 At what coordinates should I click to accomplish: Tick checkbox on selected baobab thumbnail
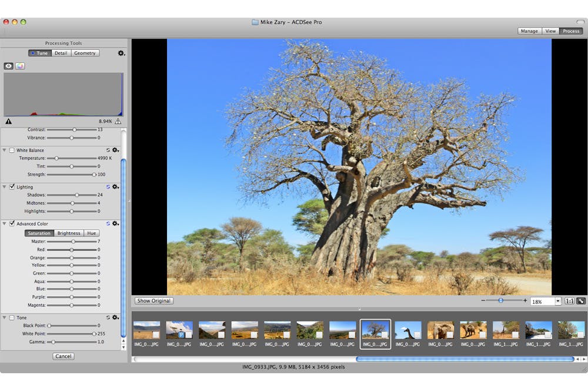point(385,334)
